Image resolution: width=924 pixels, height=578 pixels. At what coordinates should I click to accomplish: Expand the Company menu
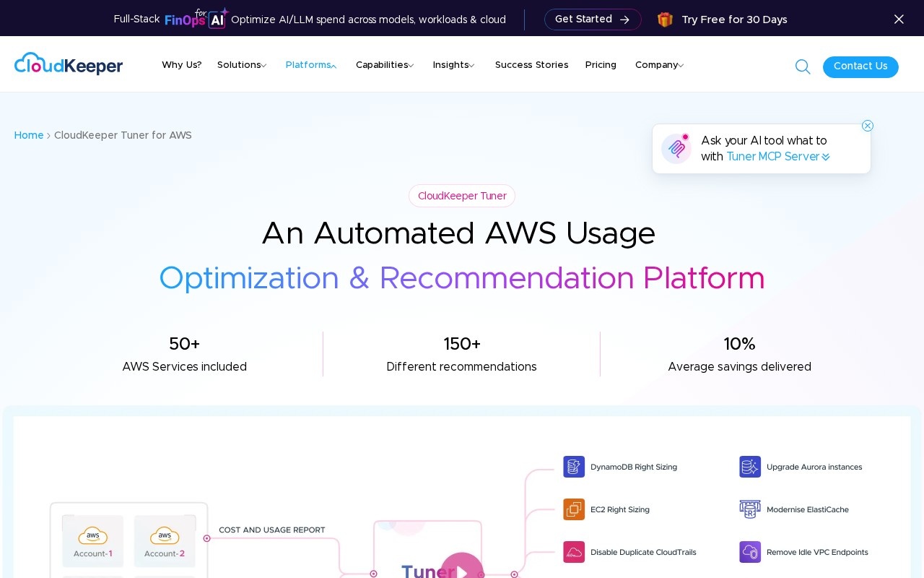[659, 65]
